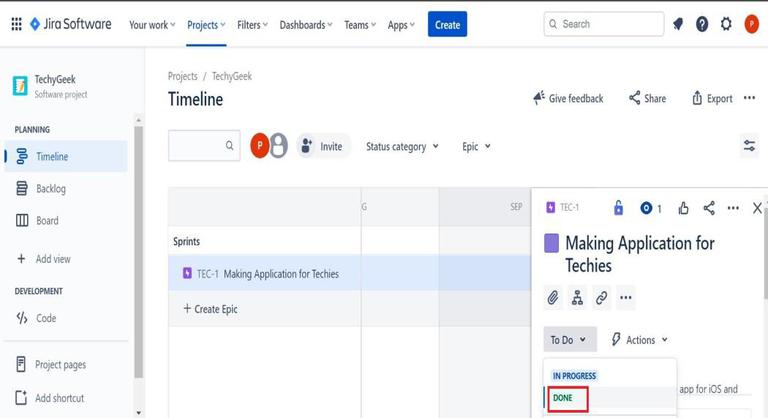Click the issue share icon
Image resolution: width=768 pixels, height=418 pixels.
tap(709, 208)
